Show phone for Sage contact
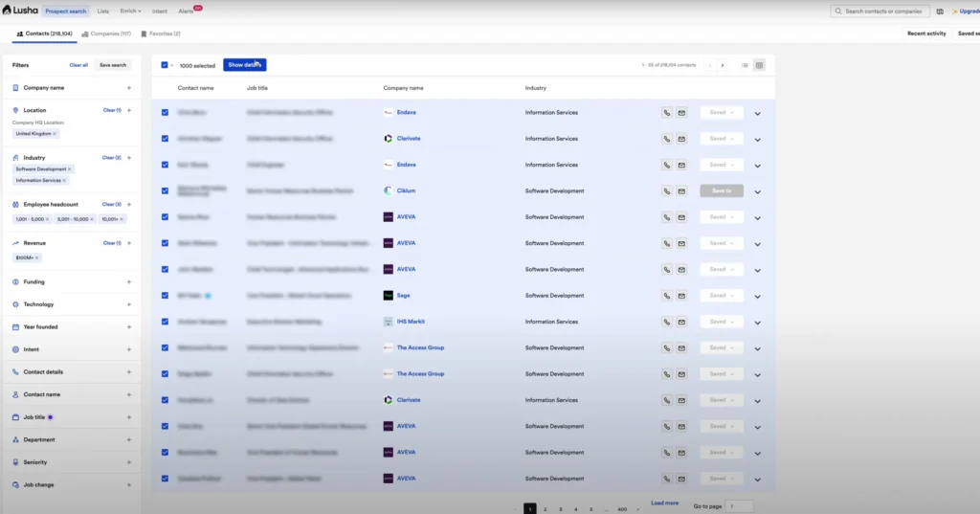The width and height of the screenshot is (980, 514). tap(667, 296)
